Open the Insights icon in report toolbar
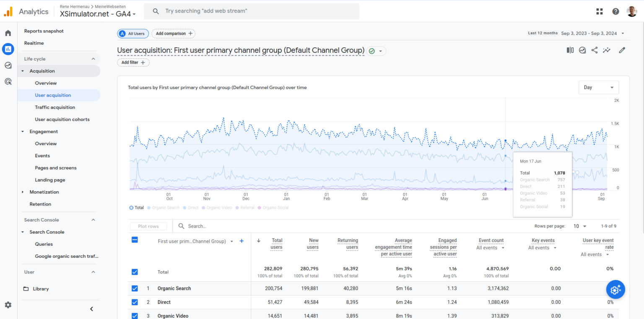The image size is (644, 319). pyautogui.click(x=607, y=50)
